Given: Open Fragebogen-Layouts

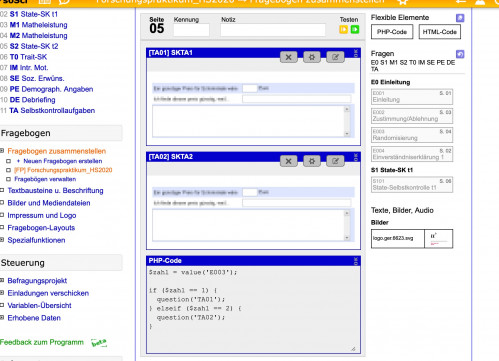Looking at the screenshot, I should click(x=41, y=228).
